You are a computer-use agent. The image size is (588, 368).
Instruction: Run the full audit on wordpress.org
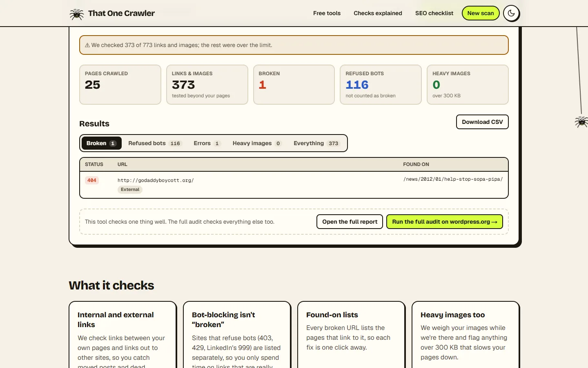(445, 222)
